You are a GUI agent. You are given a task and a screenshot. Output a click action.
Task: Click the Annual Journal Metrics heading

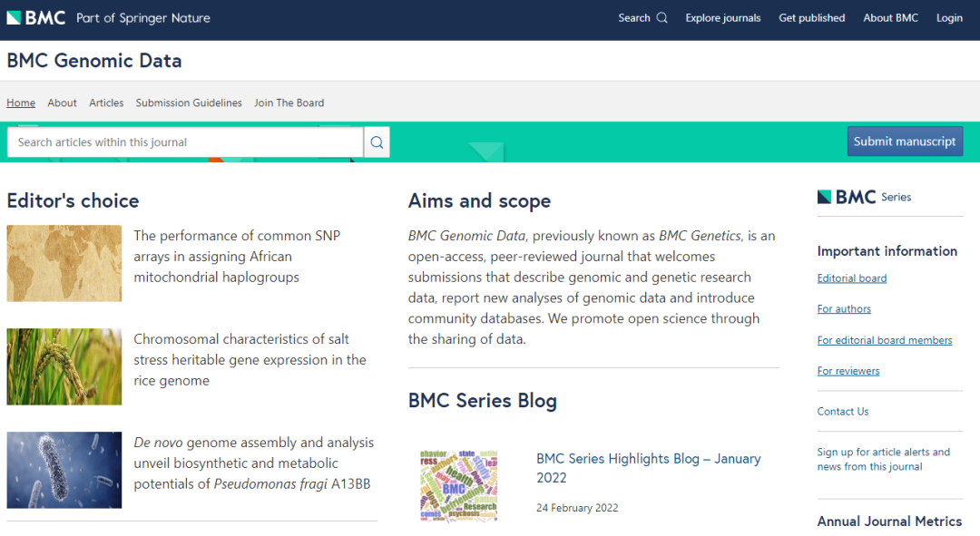point(890,521)
